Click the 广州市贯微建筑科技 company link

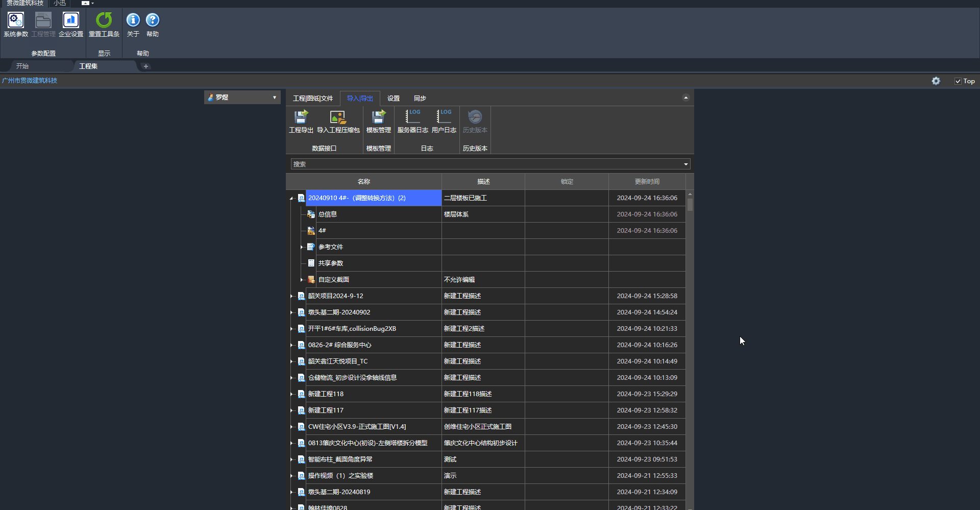pos(30,81)
